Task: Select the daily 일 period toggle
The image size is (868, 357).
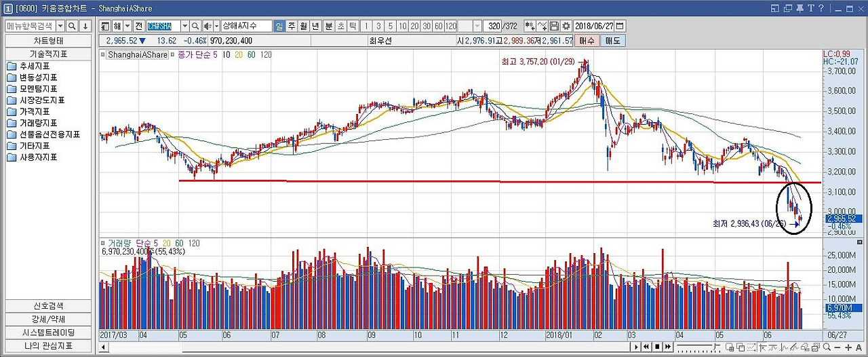Action: [279, 26]
